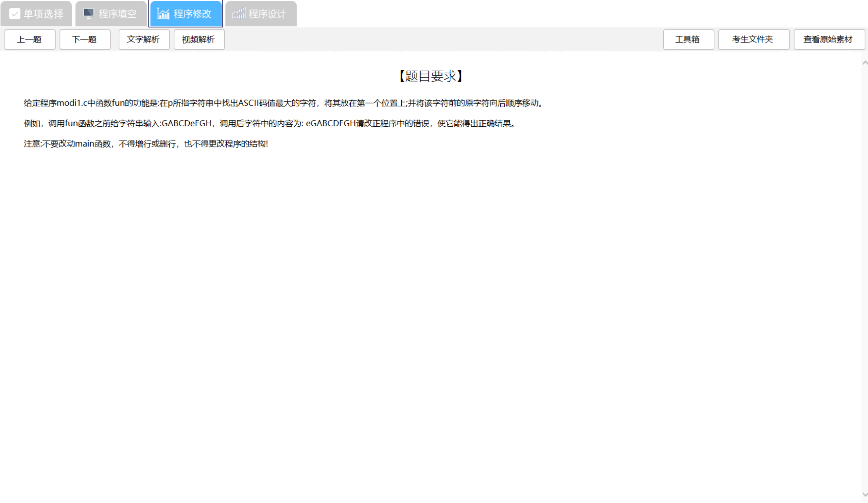
Task: Click the 【题目要求】 heading
Action: (431, 76)
